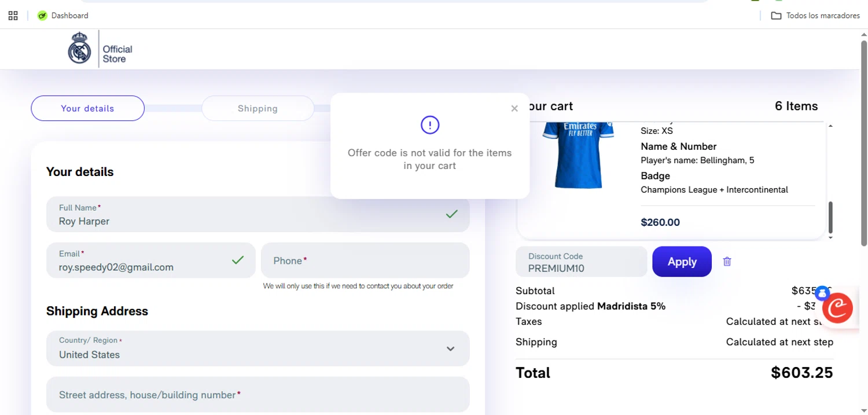Focus the Phone input field
868x415 pixels.
[x=365, y=260]
